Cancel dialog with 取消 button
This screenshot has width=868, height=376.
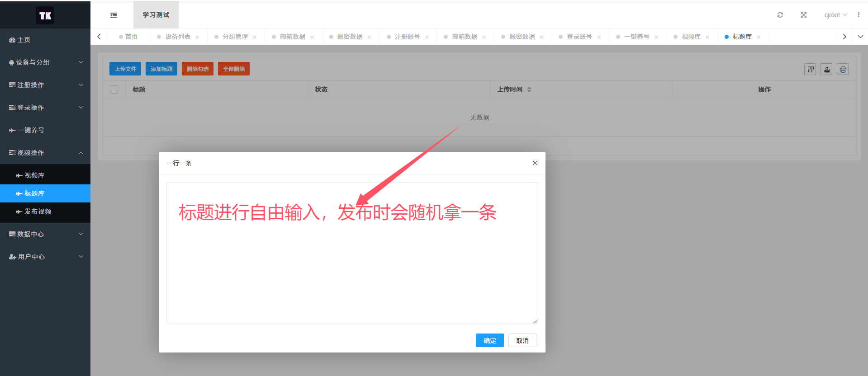pos(522,340)
